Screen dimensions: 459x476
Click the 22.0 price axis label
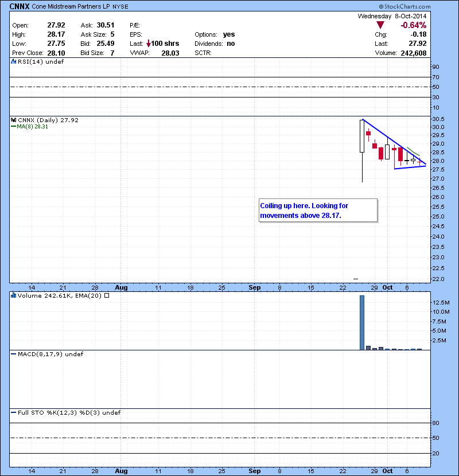pyautogui.click(x=438, y=279)
